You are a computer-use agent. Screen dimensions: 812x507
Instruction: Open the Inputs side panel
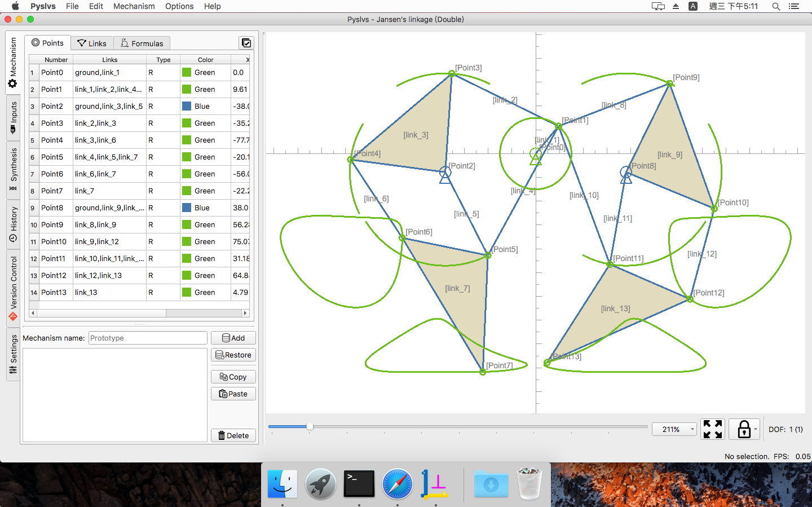coord(13,117)
